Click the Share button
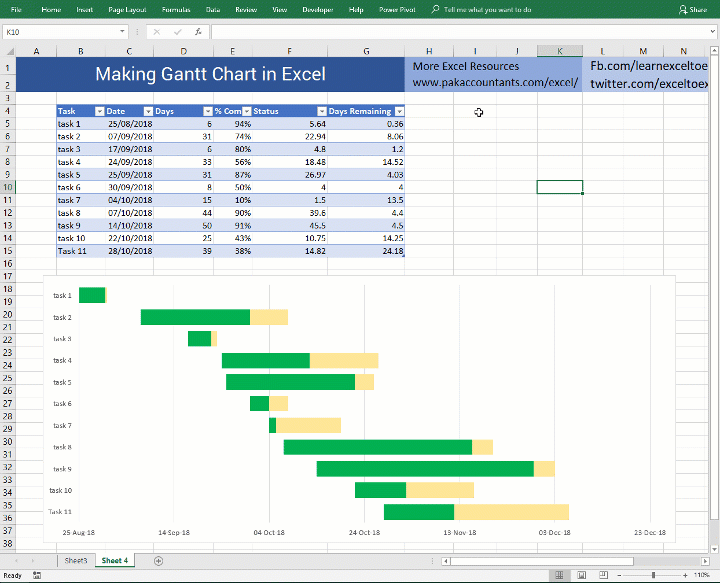The image size is (720, 583). pyautogui.click(x=693, y=9)
